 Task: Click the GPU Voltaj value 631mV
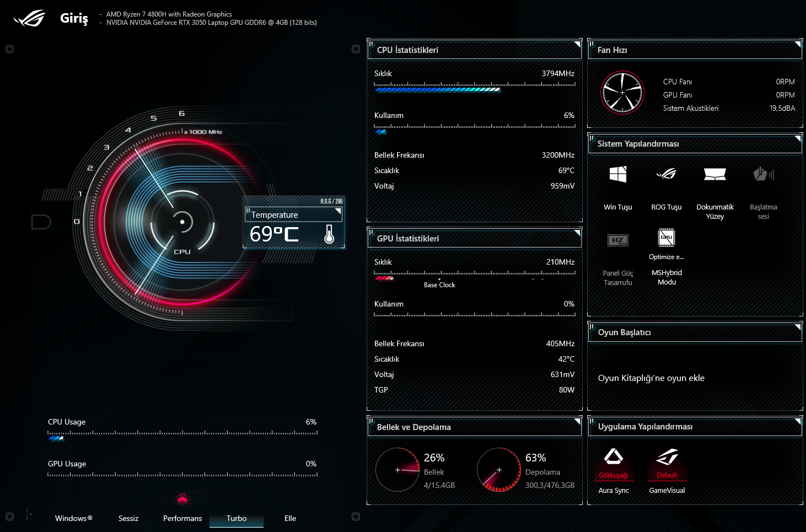[562, 374]
